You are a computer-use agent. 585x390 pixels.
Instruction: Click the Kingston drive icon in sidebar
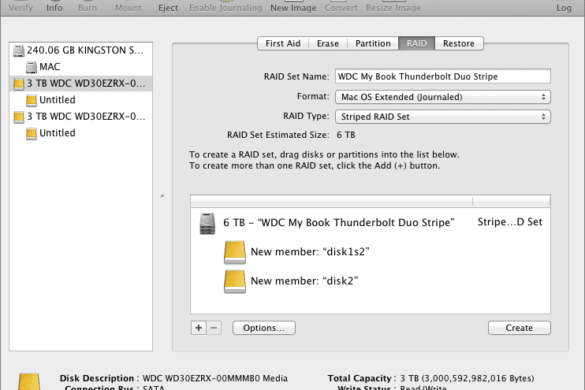pos(19,50)
